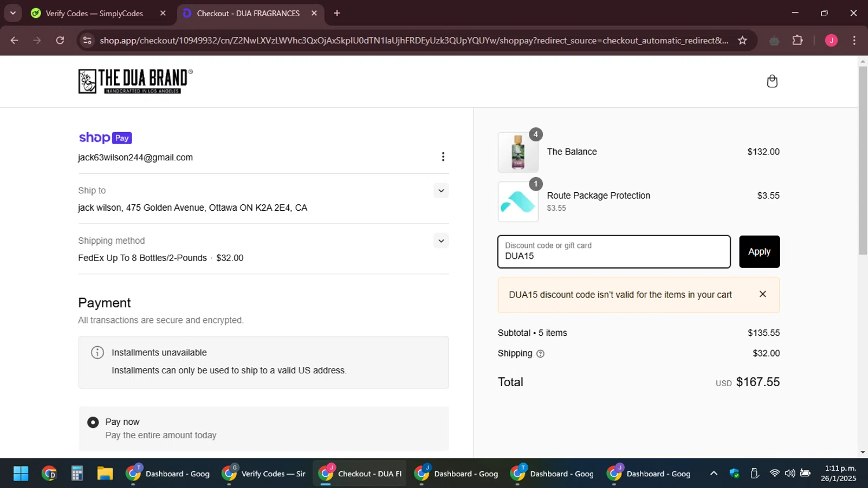Show hidden system tray icons
Screen dimensions: 868x488
point(713,474)
